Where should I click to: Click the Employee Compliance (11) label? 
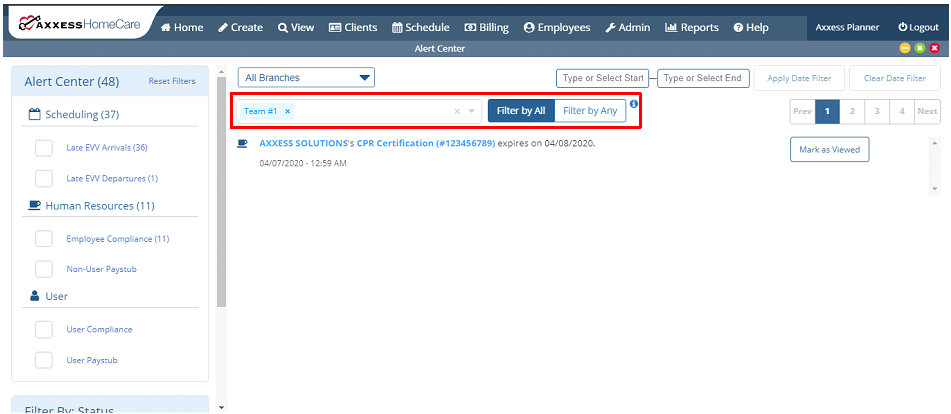point(118,239)
